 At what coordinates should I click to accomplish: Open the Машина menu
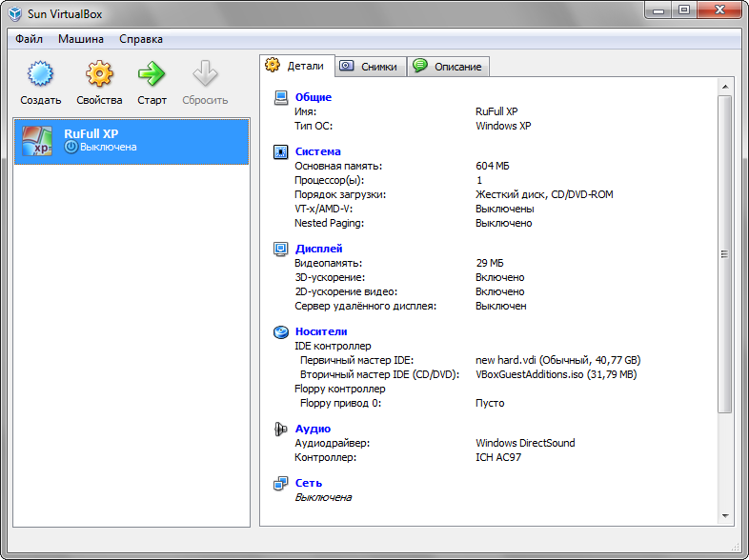click(81, 39)
